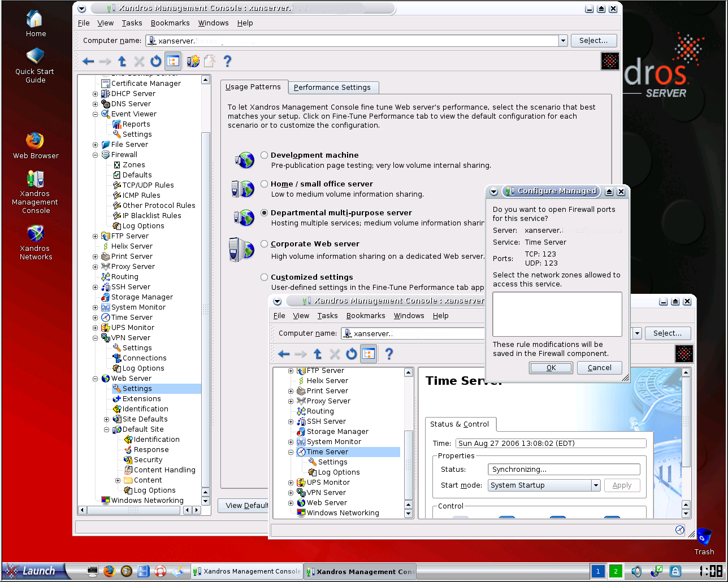Collapse the Firewall tree node

[96, 155]
